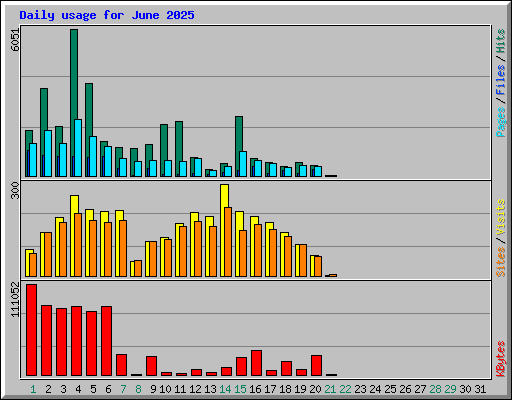The image size is (512, 400).
Task: Click the 'Sites' legend label
Action: point(500,262)
